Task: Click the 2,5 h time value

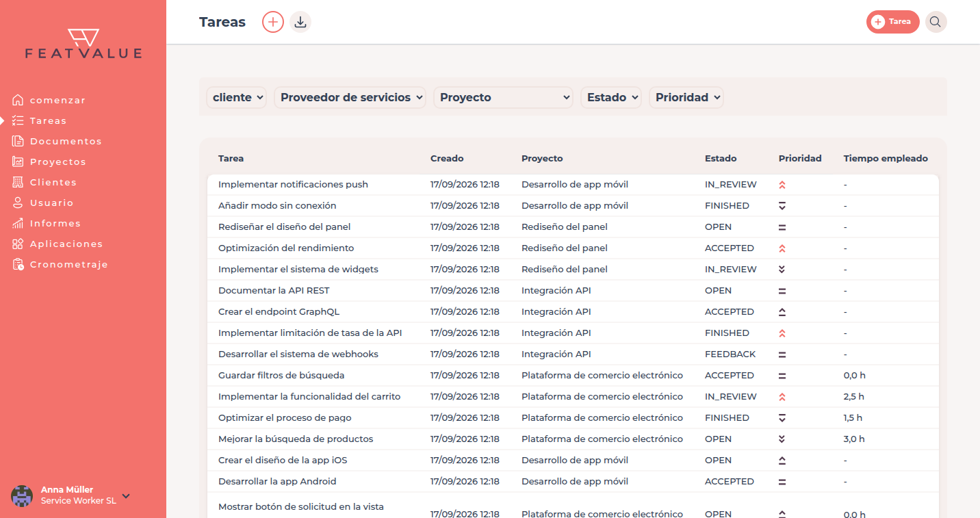Action: point(854,396)
